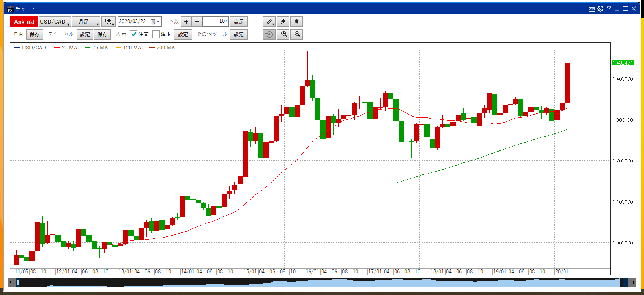Open テクニカル 設定 settings
This screenshot has height=295, width=644.
(85, 34)
